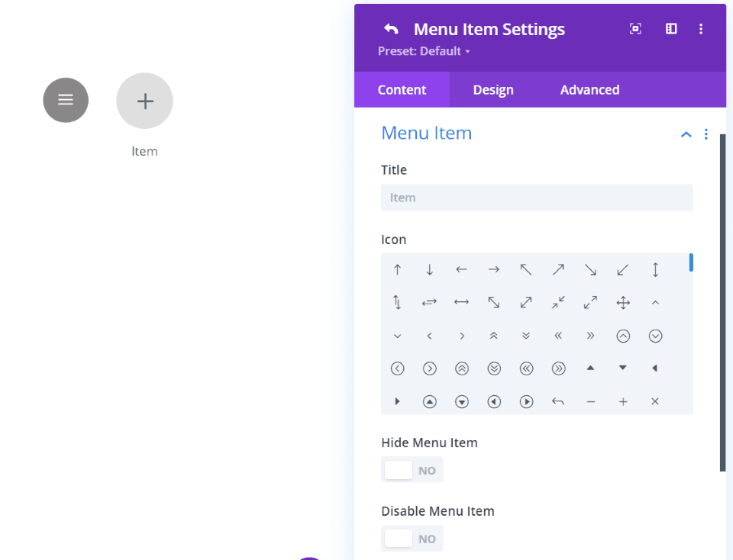This screenshot has width=733, height=560.
Task: Click the dark settings panel scrollbar
Action: [723, 303]
